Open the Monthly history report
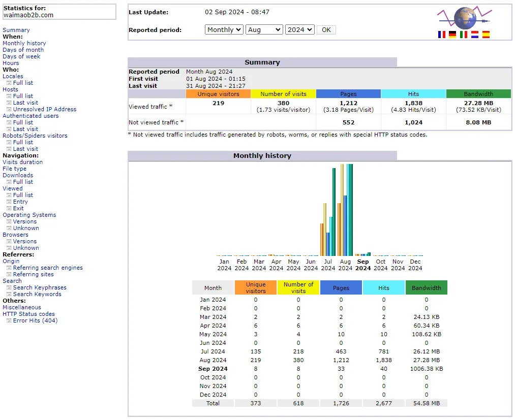 tap(24, 43)
